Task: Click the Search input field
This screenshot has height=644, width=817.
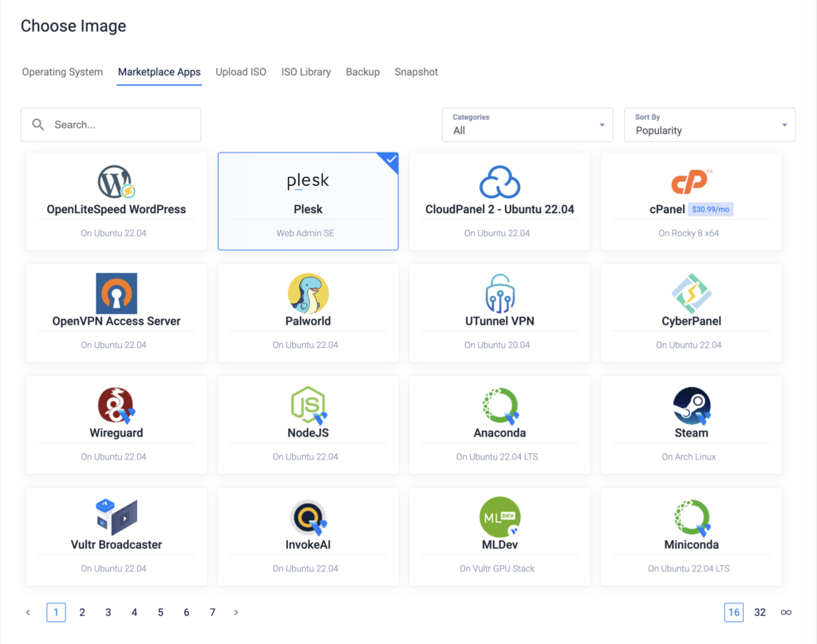Action: [111, 124]
